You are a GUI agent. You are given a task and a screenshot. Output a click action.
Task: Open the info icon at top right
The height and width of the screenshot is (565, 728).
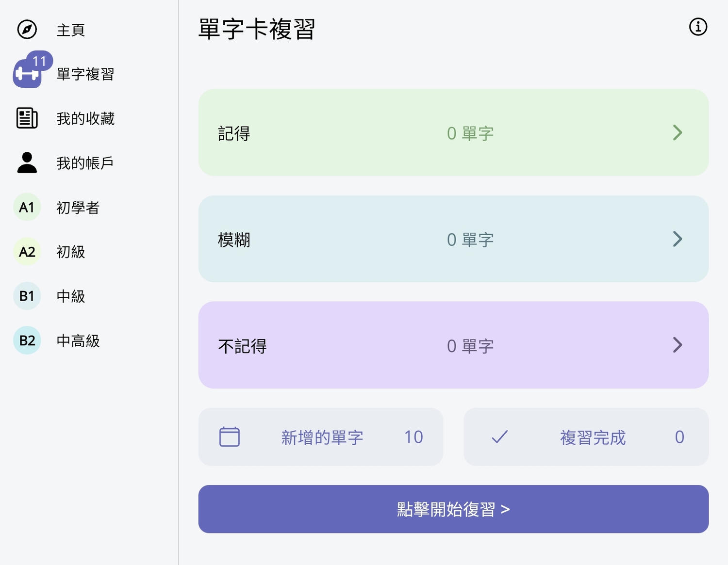pos(698,27)
